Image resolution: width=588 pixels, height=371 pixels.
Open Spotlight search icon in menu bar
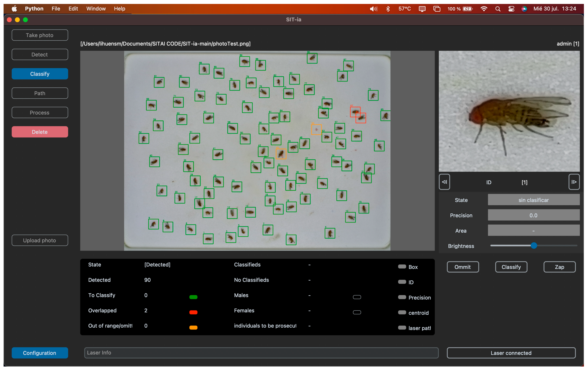(x=498, y=9)
